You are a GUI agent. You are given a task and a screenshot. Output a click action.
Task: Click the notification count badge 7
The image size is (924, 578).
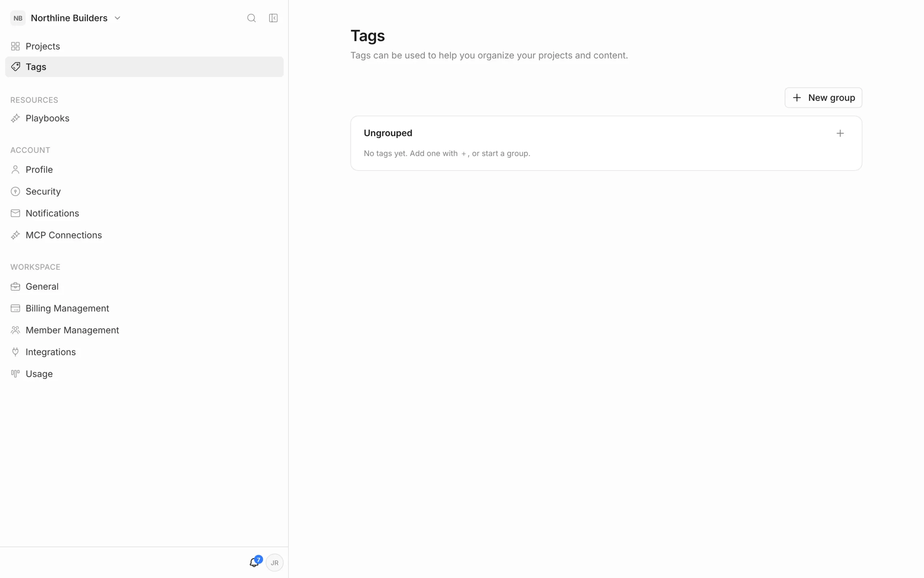point(258,560)
